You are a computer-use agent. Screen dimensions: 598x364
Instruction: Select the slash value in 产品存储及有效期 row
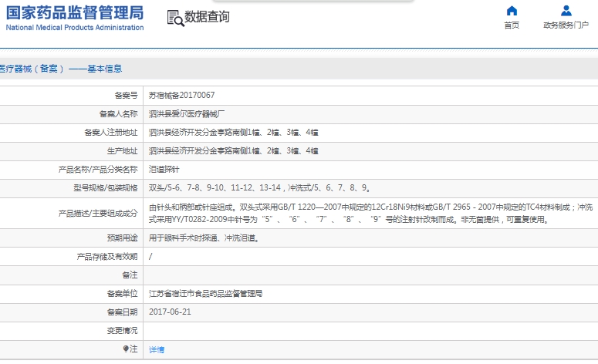pyautogui.click(x=150, y=257)
